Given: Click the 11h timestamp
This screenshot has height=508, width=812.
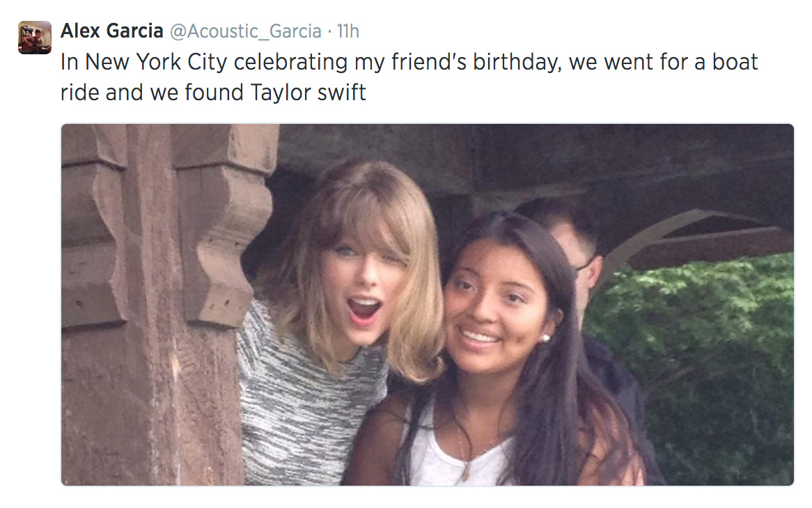Looking at the screenshot, I should click(x=348, y=31).
